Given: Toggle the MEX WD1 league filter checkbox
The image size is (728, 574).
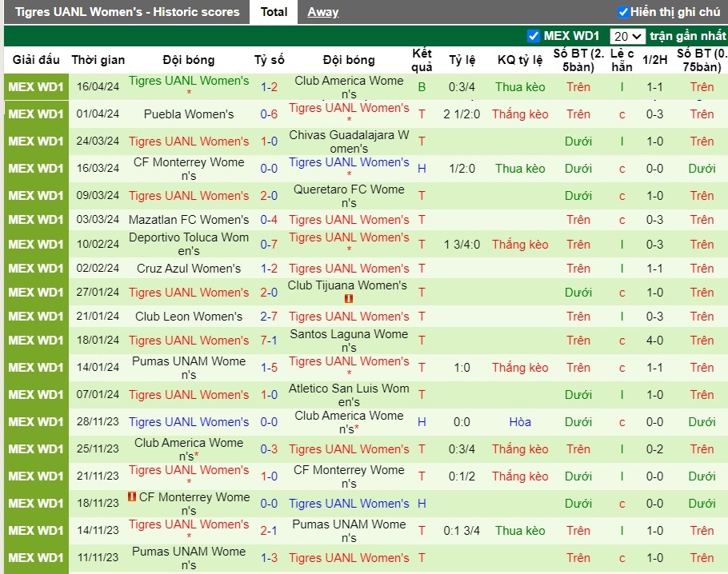Looking at the screenshot, I should pos(534,36).
